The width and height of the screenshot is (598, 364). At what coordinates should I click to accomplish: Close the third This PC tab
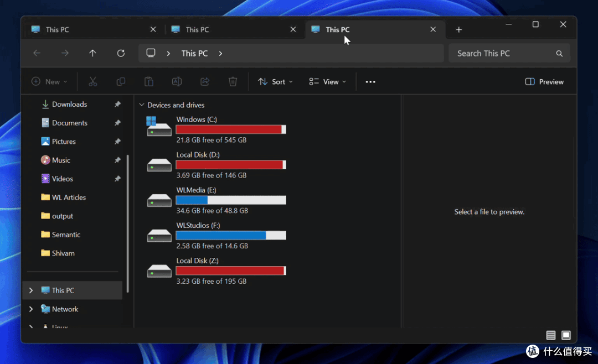433,29
